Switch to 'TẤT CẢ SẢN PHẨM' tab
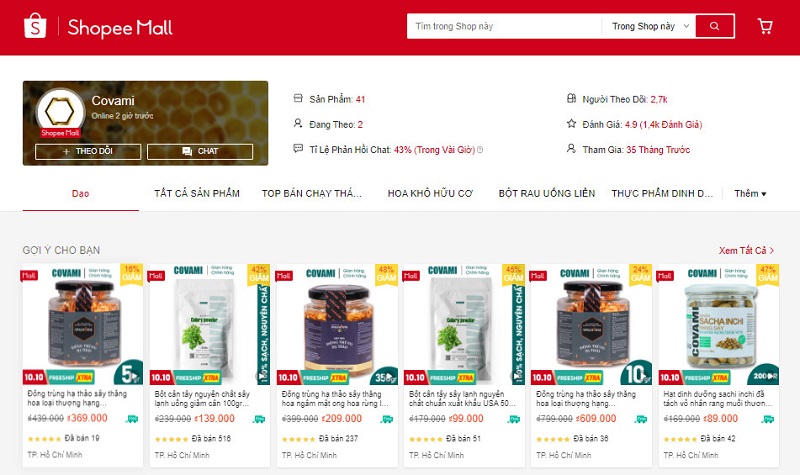 [197, 193]
